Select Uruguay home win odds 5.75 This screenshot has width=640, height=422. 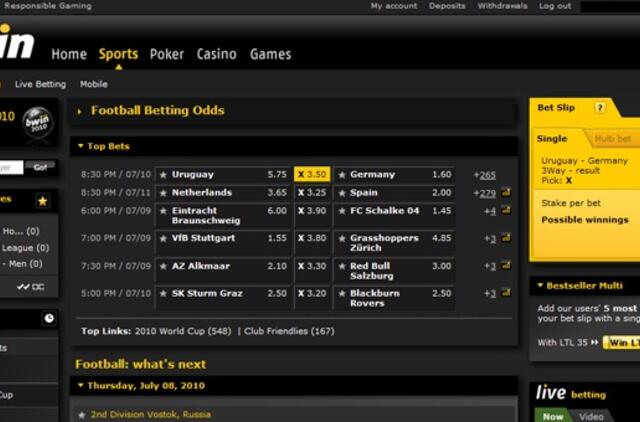point(276,175)
